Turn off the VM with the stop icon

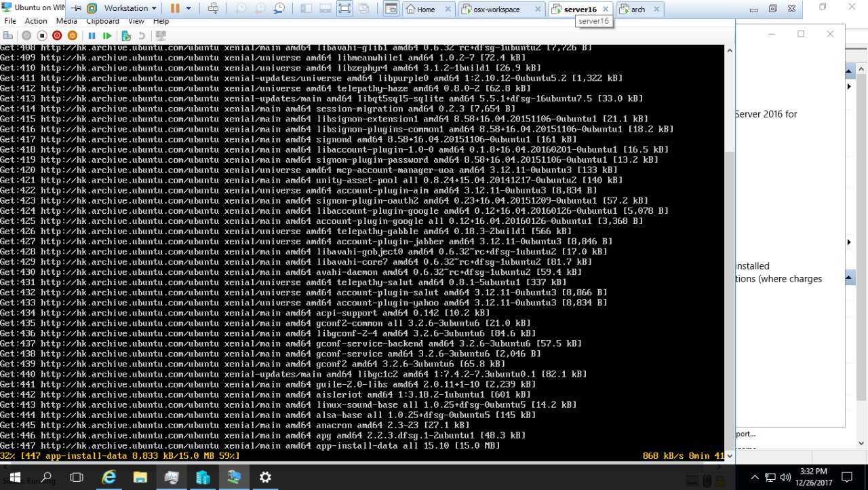[x=41, y=35]
